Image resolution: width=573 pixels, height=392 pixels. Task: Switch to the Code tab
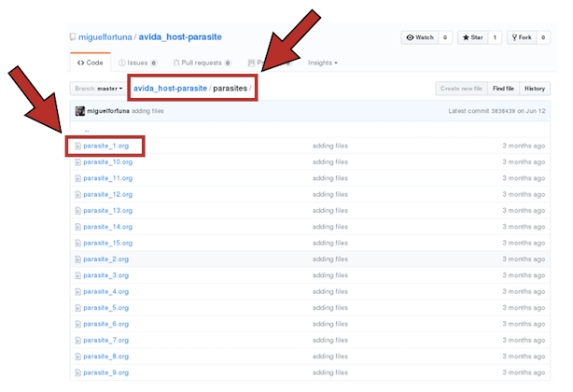click(x=91, y=63)
